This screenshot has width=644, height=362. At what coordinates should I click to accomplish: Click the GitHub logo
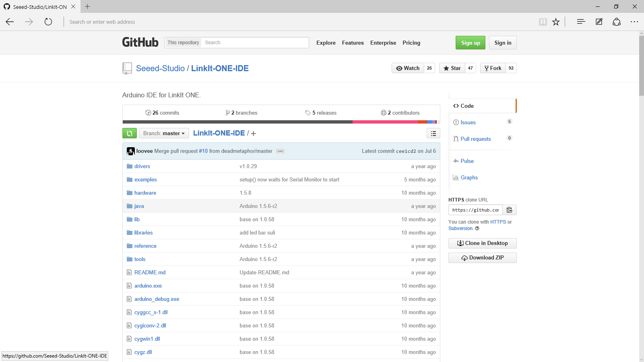[x=140, y=42]
